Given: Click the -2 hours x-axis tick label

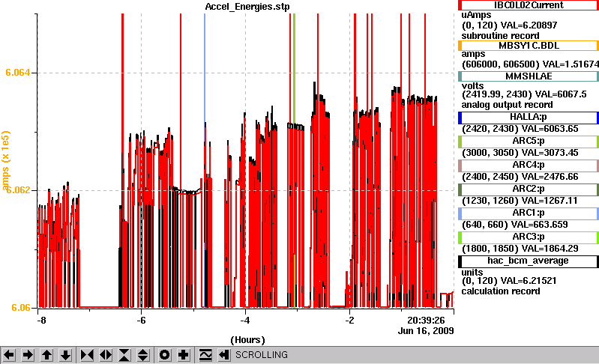Looking at the screenshot, I should click(x=349, y=320).
